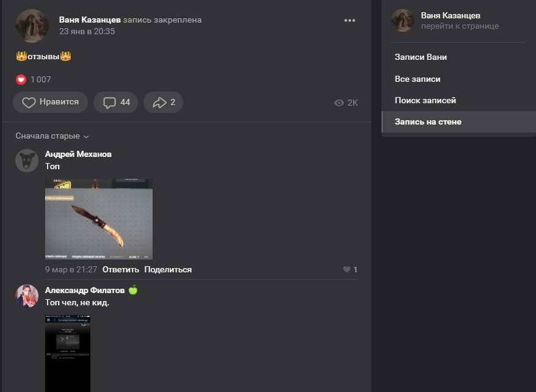Open Александр Филатов's avatar
The width and height of the screenshot is (536, 392).
point(27,296)
